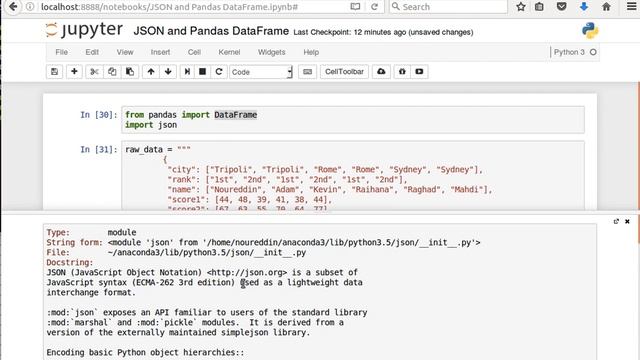Run the cell and select below
The height and width of the screenshot is (360, 640).
(x=187, y=72)
